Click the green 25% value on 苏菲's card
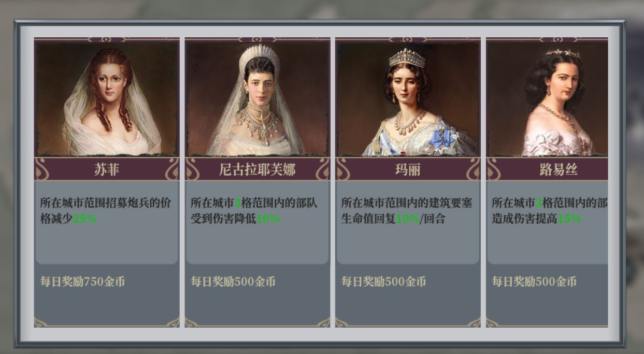 tap(84, 218)
